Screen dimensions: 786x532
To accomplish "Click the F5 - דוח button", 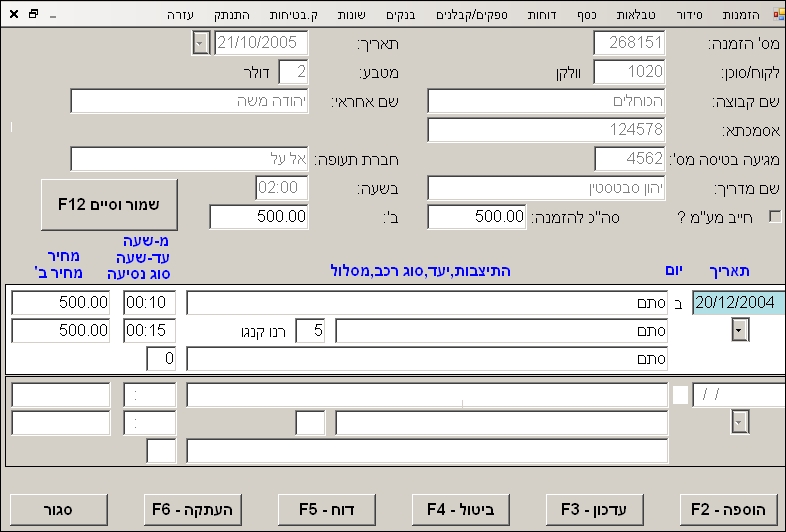I will 327,510.
